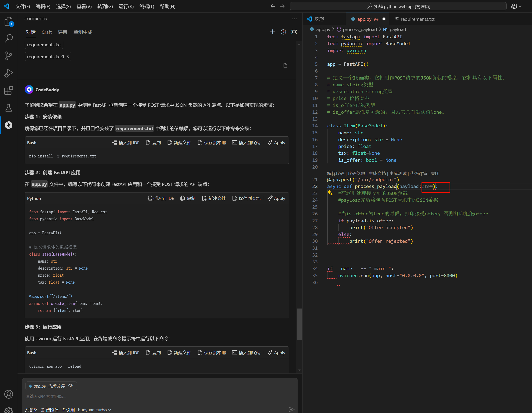Open the Search view icon

8,39
